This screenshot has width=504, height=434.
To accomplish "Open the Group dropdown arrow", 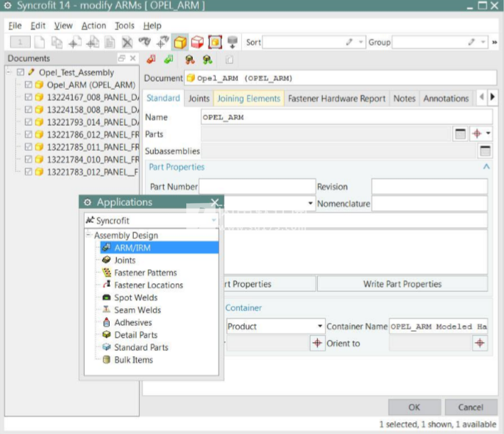I will pos(483,42).
